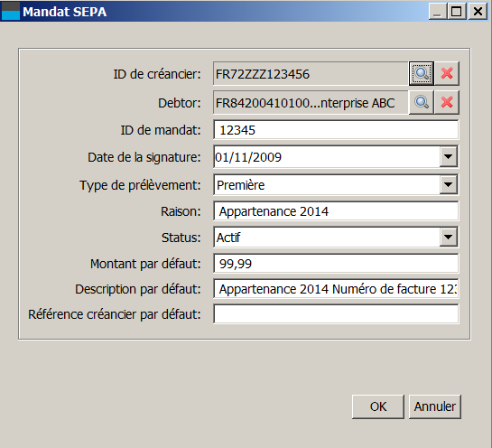Expand the Type de prélèvement dropdown
Viewport: 492px width, 448px height.
448,184
